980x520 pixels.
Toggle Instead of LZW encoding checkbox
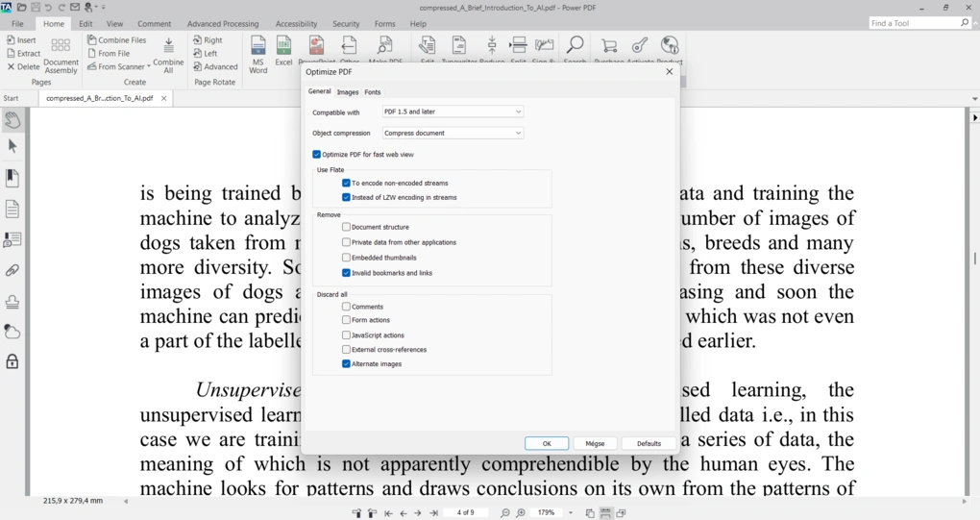pos(346,197)
